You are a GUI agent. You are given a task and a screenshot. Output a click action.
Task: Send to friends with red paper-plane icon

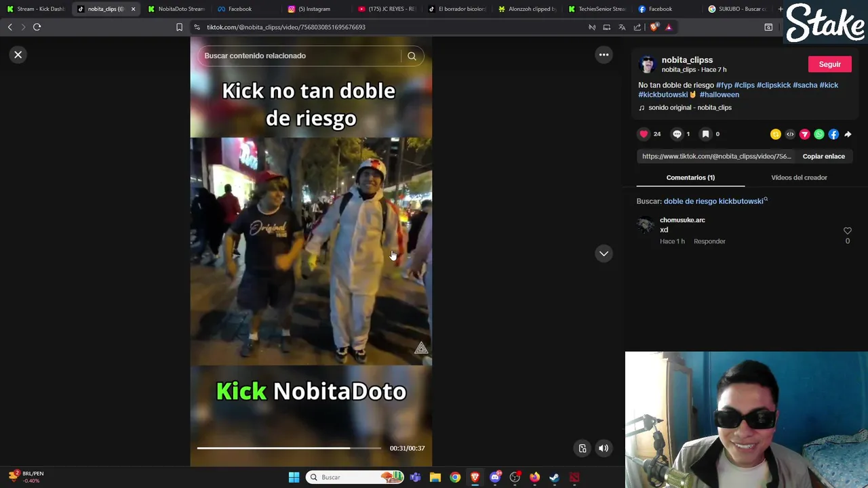pyautogui.click(x=804, y=134)
